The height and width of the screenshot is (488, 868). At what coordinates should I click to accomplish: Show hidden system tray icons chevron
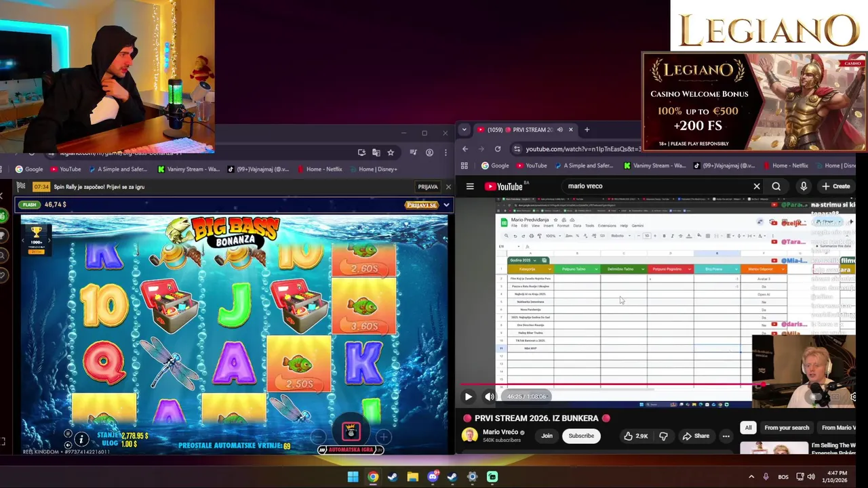[x=751, y=476]
